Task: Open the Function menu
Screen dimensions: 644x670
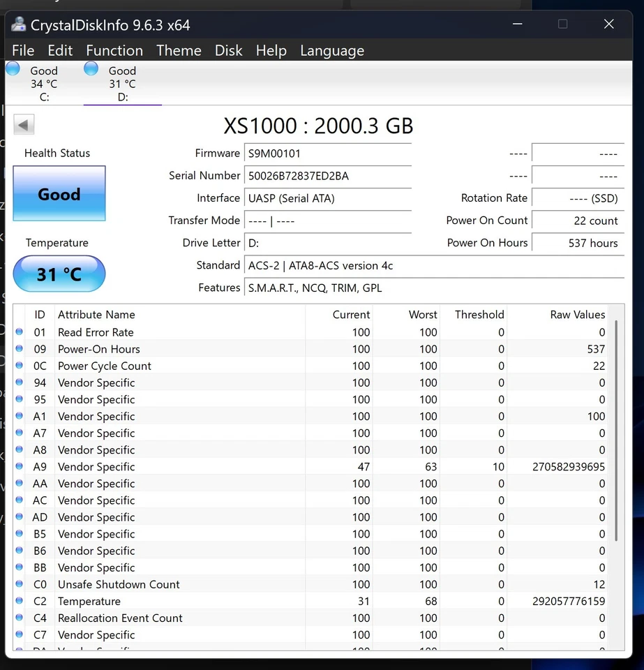Action: (x=114, y=50)
